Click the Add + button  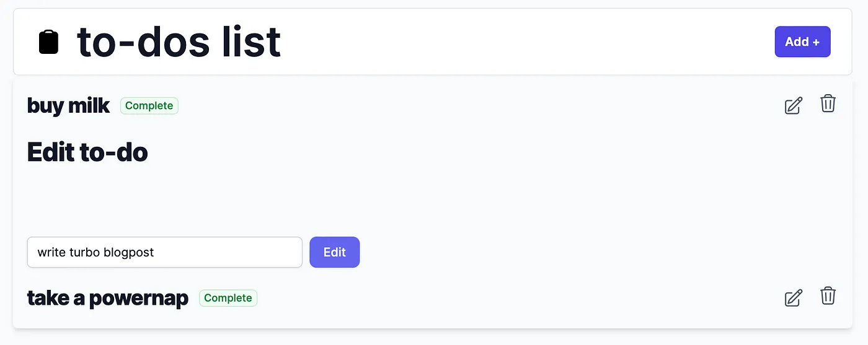click(802, 41)
